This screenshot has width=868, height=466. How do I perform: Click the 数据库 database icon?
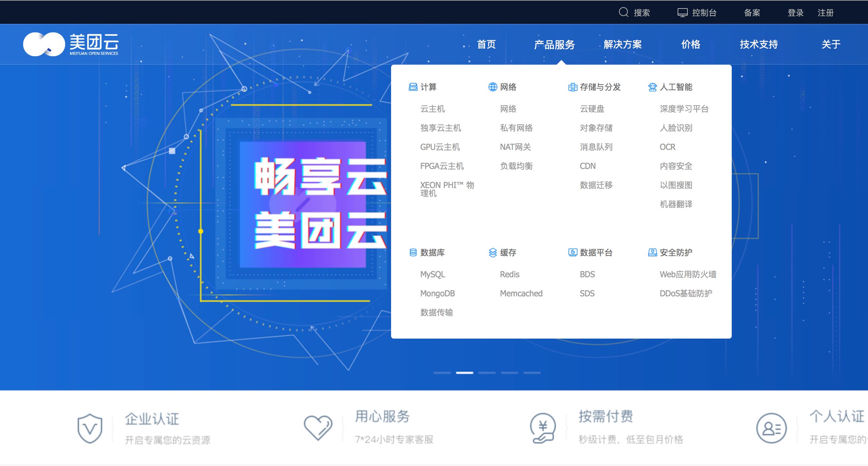pos(413,252)
